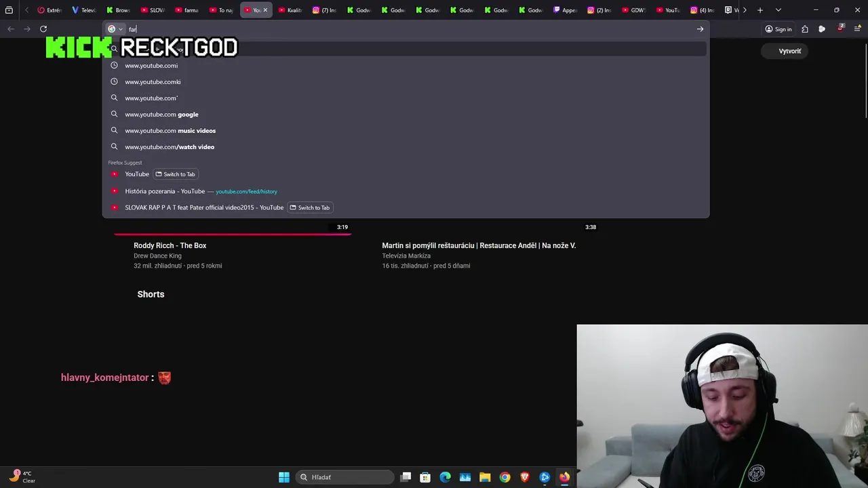868x488 pixels.
Task: Open the Firefox application hamburger menu
Action: [857, 29]
